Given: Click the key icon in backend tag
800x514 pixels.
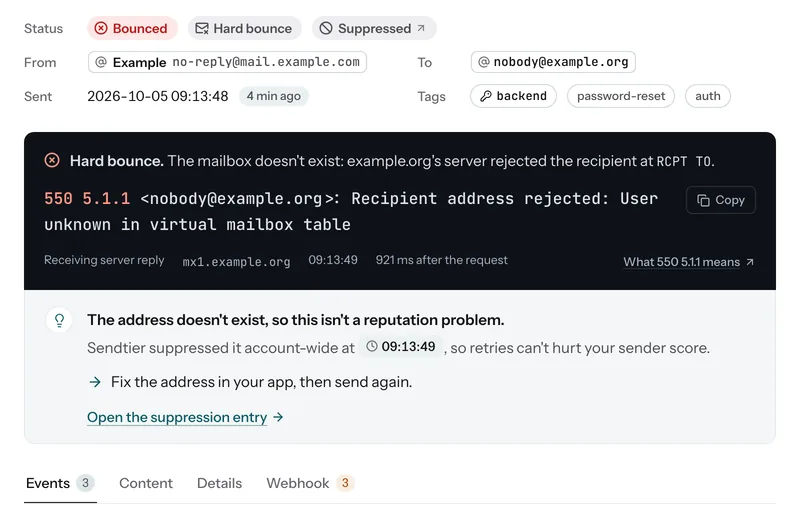Looking at the screenshot, I should 486,96.
